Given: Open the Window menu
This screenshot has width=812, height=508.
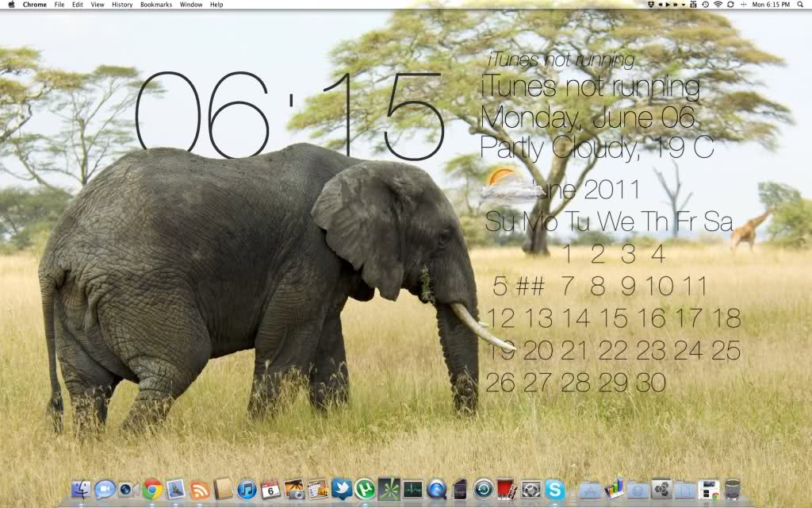Looking at the screenshot, I should [191, 4].
